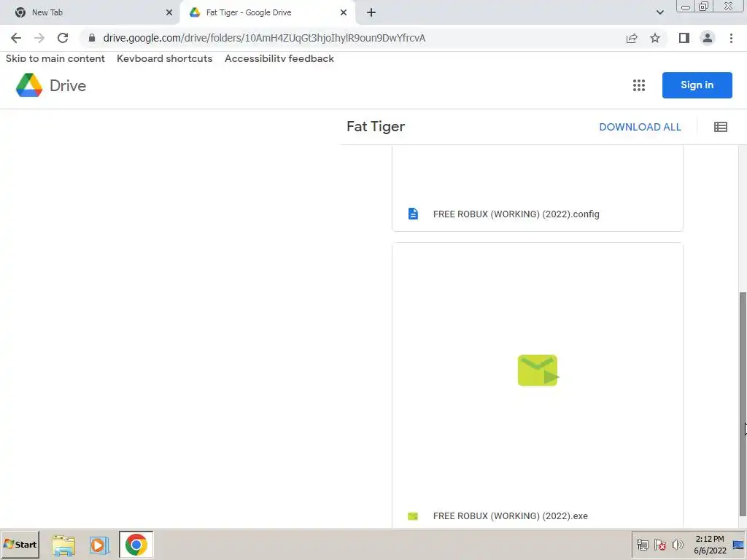
Task: Select the Fat Tiger - Google Drive tab
Action: pyautogui.click(x=267, y=12)
